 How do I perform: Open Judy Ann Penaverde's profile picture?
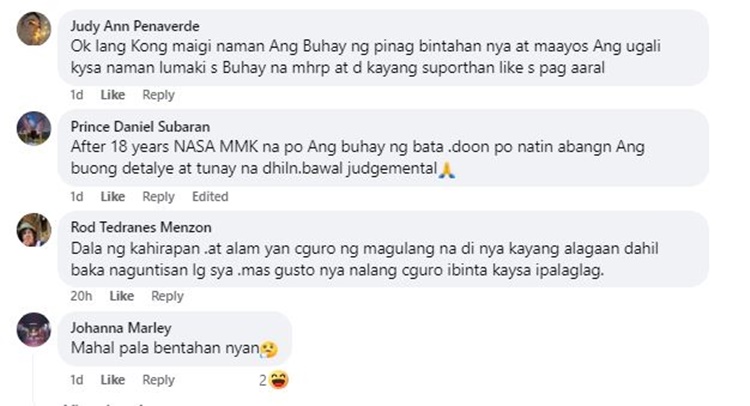point(34,29)
